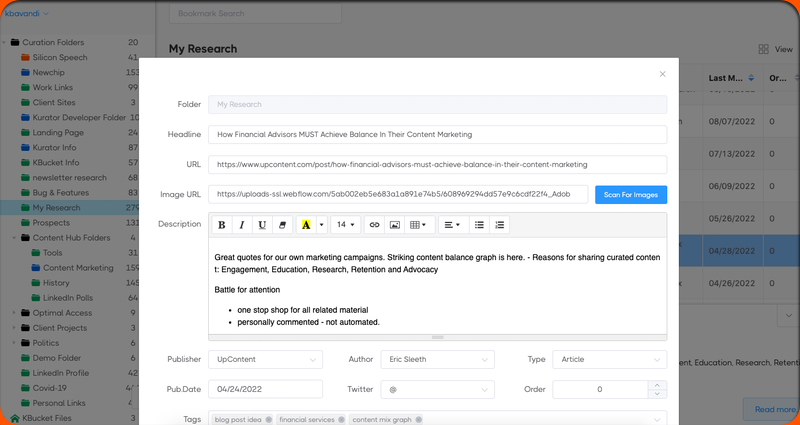This screenshot has width=800, height=425.
Task: Open paragraph alignment dropdown
Action: (x=453, y=225)
